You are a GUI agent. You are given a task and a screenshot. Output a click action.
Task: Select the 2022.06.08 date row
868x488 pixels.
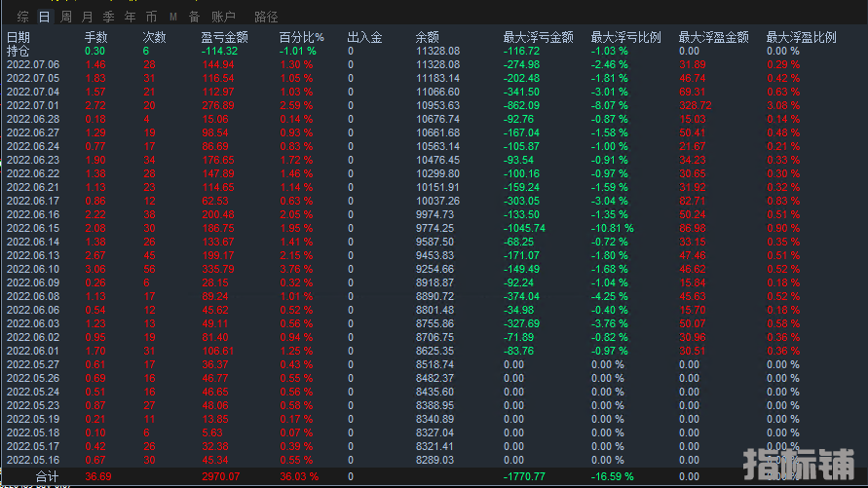tap(33, 296)
